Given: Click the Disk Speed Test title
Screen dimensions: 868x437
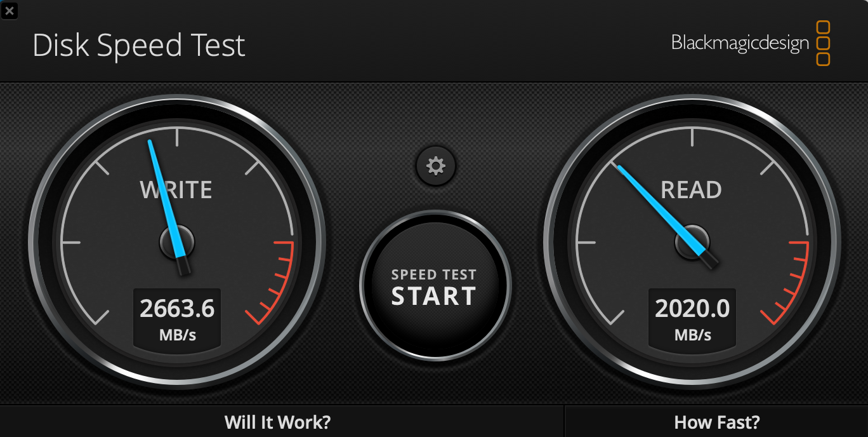Looking at the screenshot, I should tap(139, 46).
